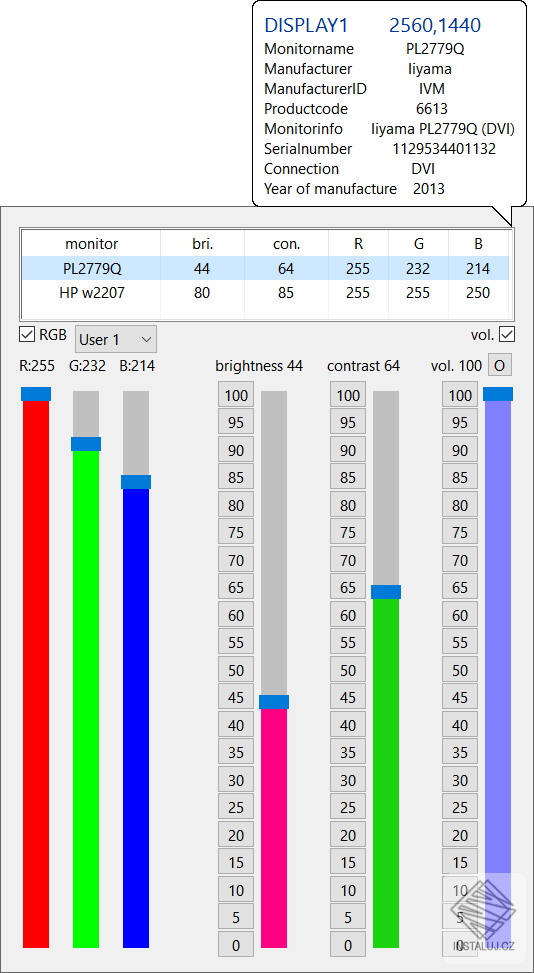Image resolution: width=534 pixels, height=973 pixels.
Task: Click G value 232 in PL2779Q row
Action: [419, 269]
